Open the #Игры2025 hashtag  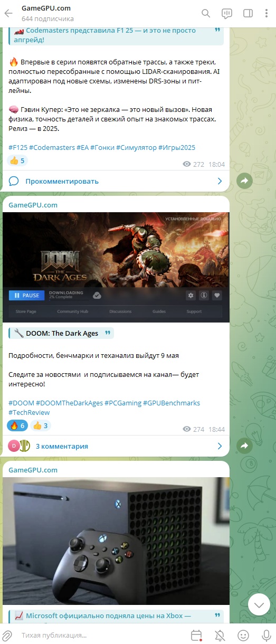177,147
